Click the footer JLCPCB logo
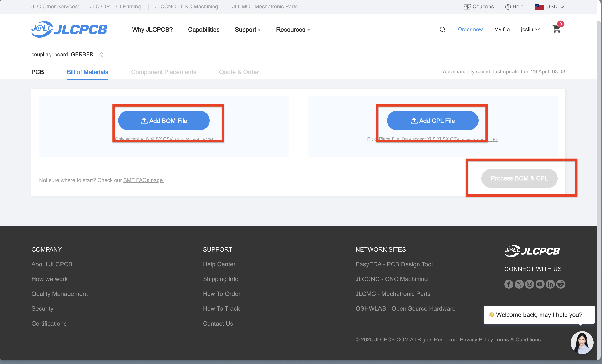 [x=532, y=251]
